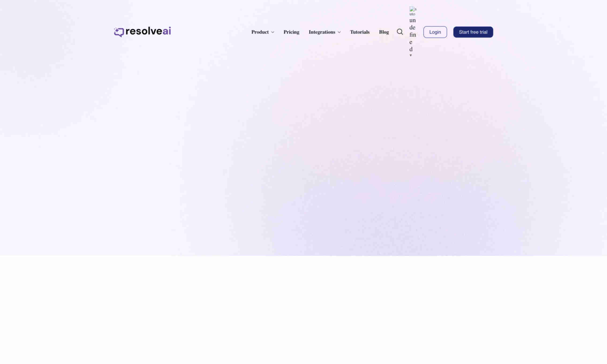Select the Tutorials nav item
Viewport: 607px width, 364px height.
coord(360,32)
